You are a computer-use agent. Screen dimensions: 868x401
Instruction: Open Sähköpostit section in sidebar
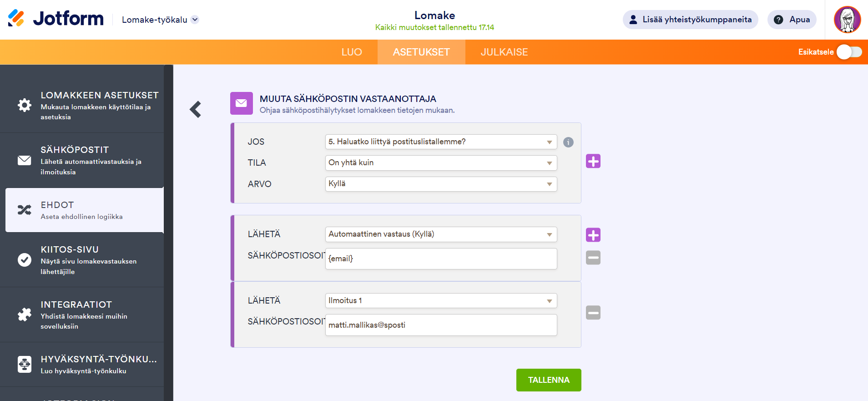pos(82,160)
